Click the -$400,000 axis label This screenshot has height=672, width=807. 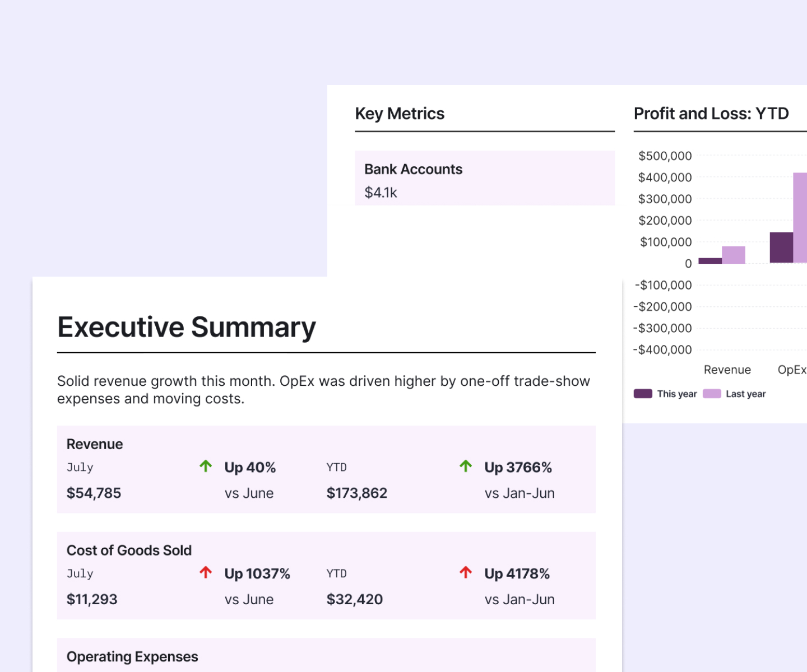click(663, 350)
